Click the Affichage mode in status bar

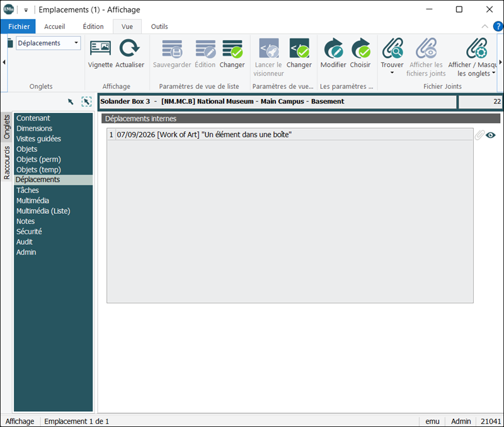20,421
